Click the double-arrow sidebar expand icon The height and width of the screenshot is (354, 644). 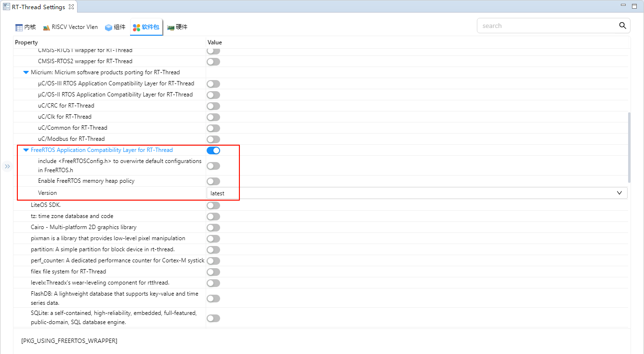tap(7, 166)
